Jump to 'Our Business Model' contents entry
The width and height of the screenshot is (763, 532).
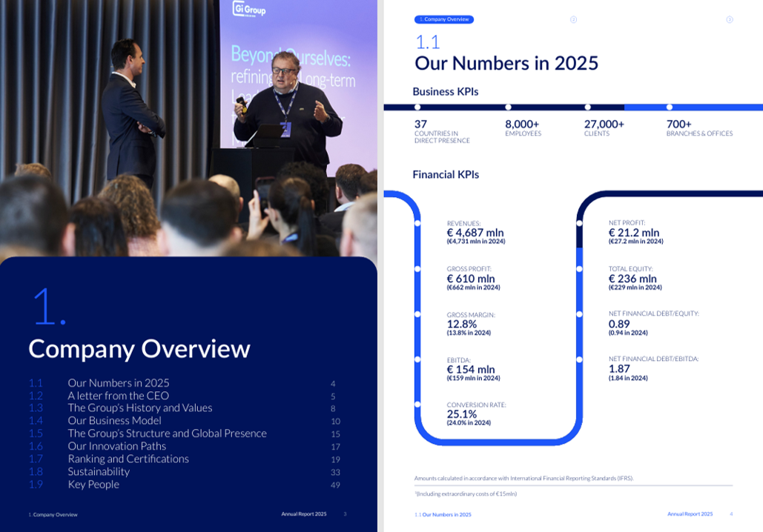[114, 421]
